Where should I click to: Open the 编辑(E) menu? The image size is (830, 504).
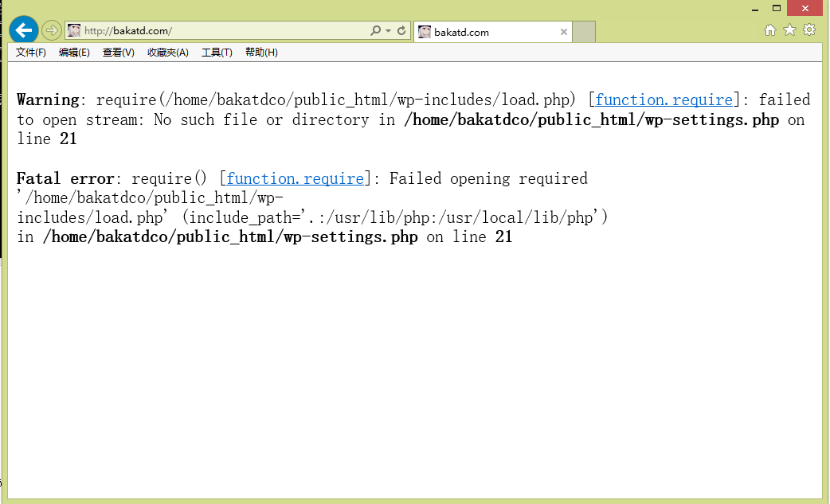click(74, 53)
